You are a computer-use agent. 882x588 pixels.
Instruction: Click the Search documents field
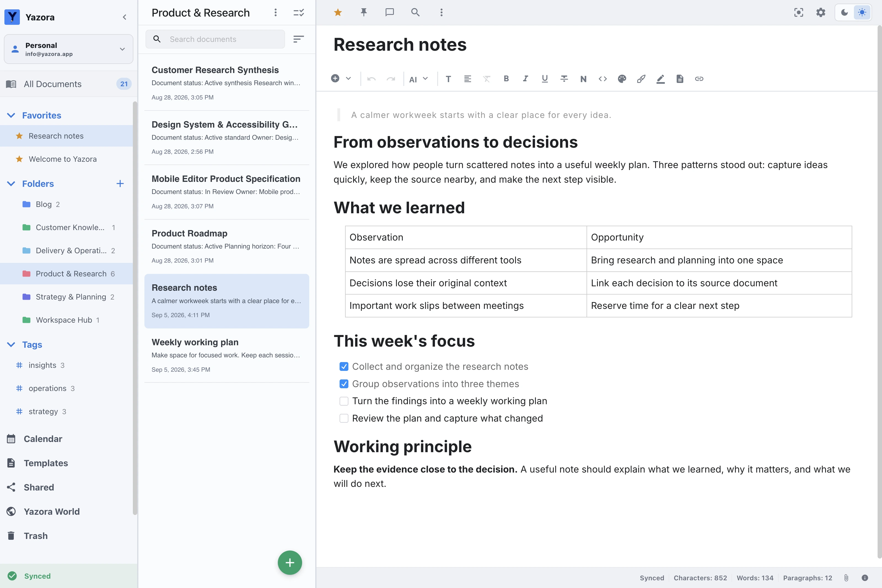(215, 39)
